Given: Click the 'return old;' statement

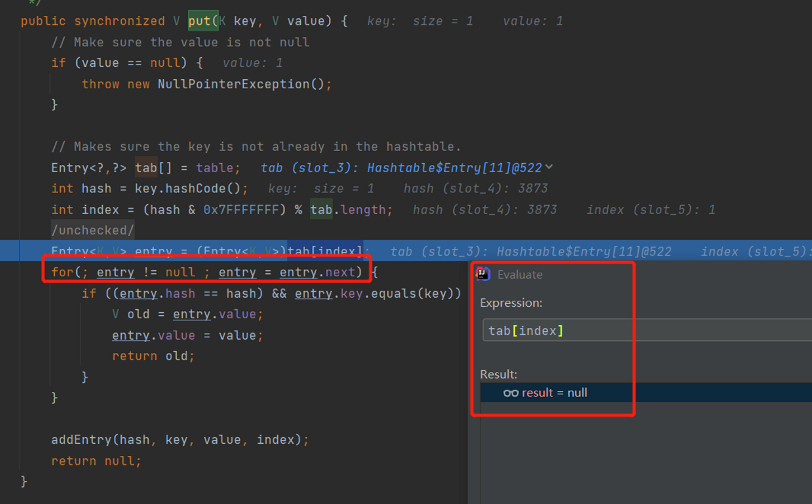Looking at the screenshot, I should (x=154, y=356).
